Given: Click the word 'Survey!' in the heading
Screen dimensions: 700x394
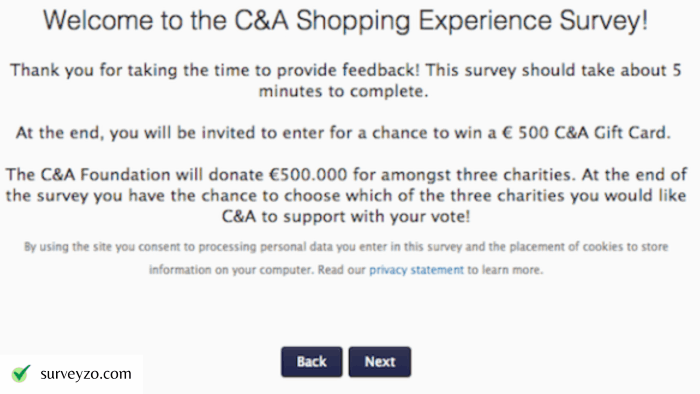Looking at the screenshot, I should (x=604, y=21).
